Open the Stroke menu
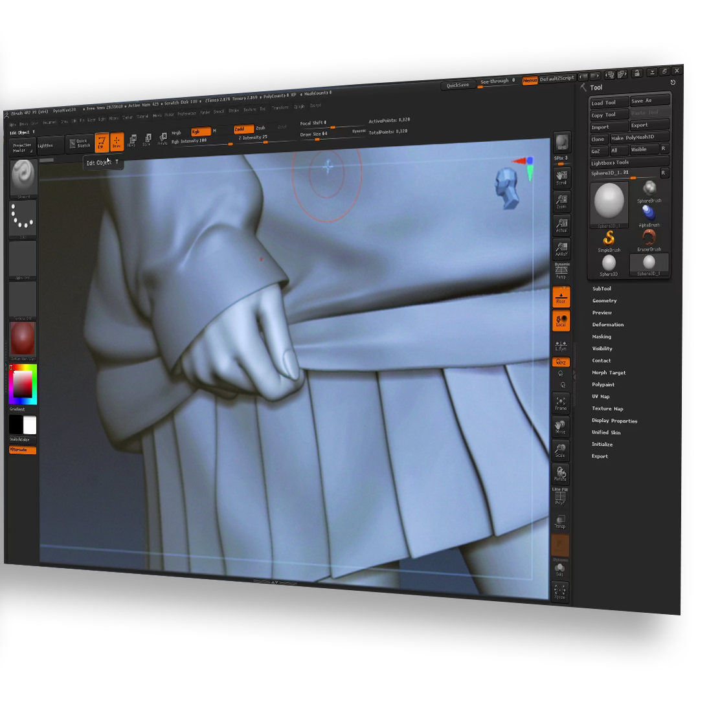The width and height of the screenshot is (709, 728). (234, 111)
